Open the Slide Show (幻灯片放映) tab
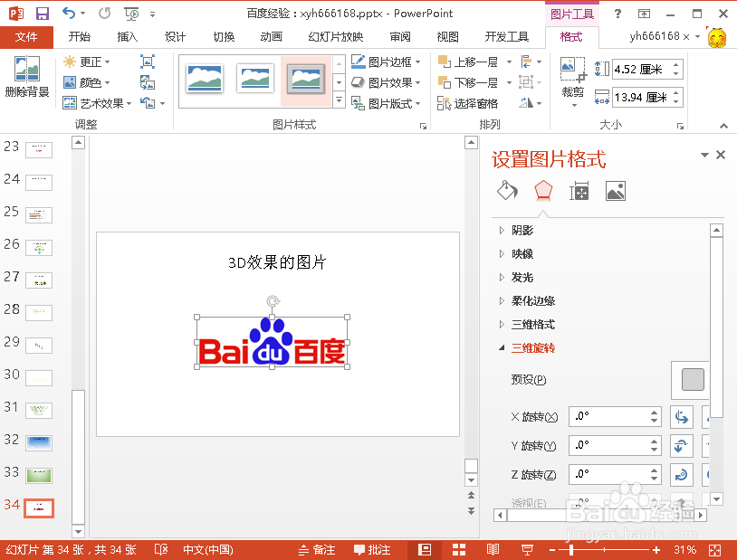The image size is (737, 560). point(336,37)
